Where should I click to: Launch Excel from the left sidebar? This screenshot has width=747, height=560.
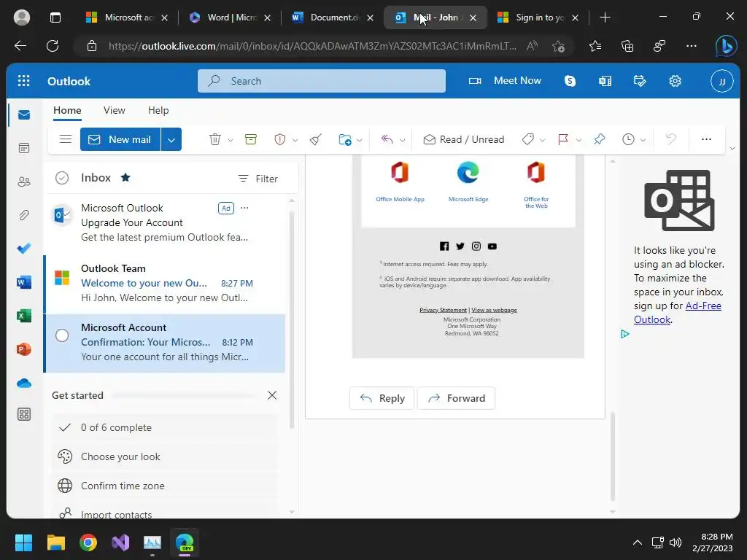24,316
